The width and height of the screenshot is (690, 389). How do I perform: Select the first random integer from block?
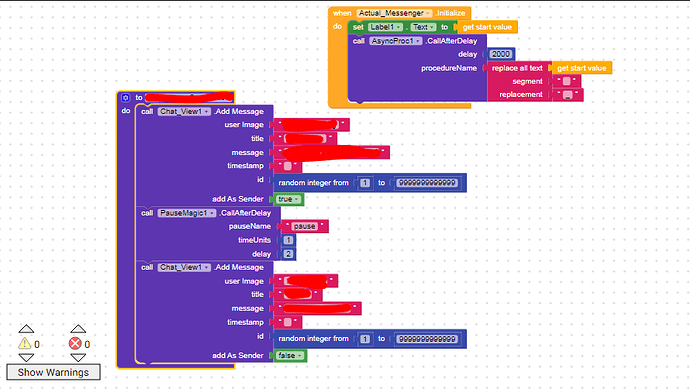pos(369,183)
